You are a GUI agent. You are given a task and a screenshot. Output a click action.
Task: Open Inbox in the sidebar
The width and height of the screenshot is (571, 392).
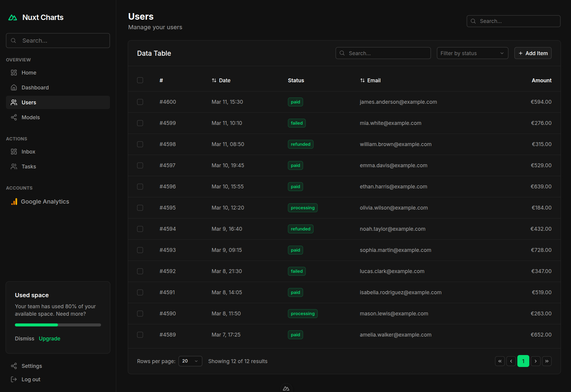[58, 151]
